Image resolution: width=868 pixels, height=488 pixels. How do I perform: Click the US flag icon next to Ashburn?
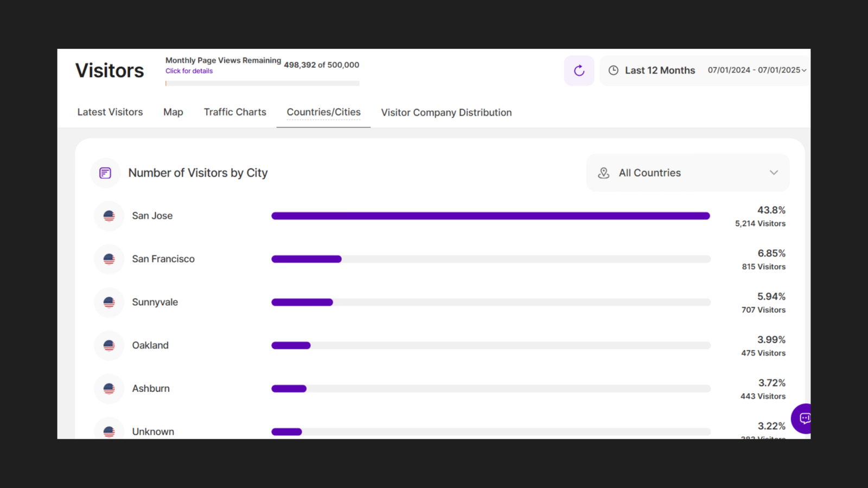pyautogui.click(x=109, y=388)
